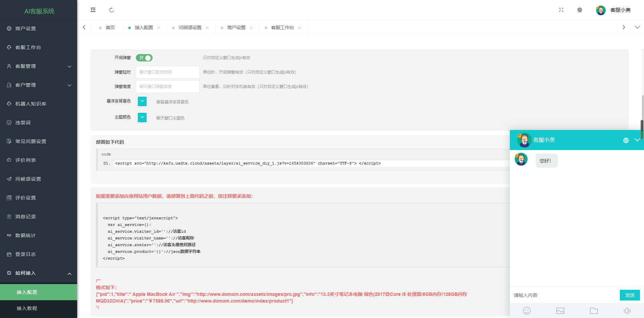Click the sound speaker icon in chat
The image size is (644, 318).
click(627, 311)
